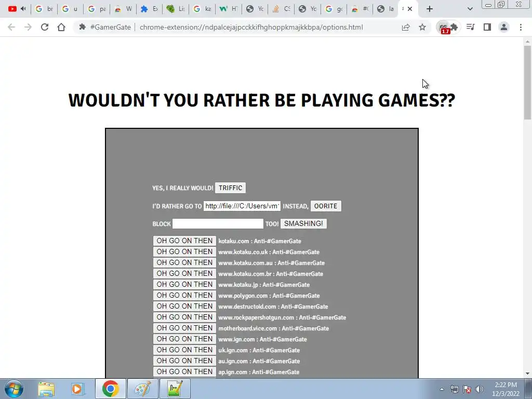Click 'OH GO ON THEN' for www.destructoid.com
Image resolution: width=532 pixels, height=399 pixels.
point(184,306)
